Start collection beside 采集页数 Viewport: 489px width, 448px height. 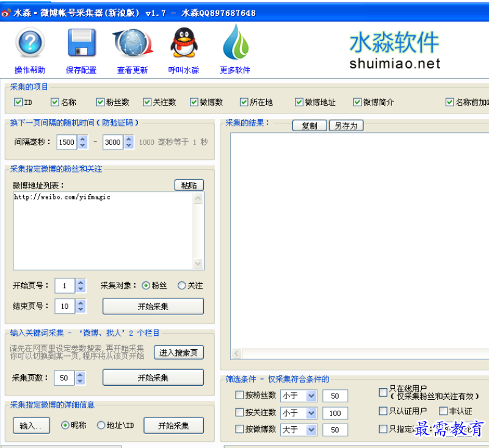coord(153,378)
